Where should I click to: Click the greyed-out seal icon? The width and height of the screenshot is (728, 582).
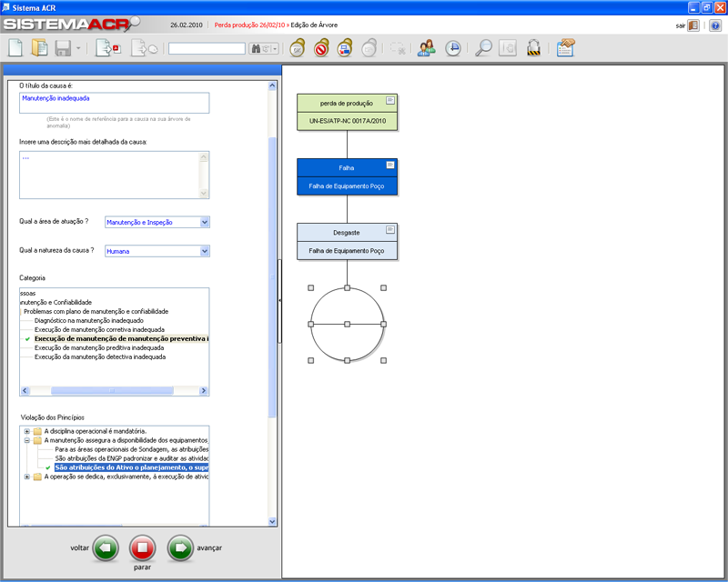(369, 48)
